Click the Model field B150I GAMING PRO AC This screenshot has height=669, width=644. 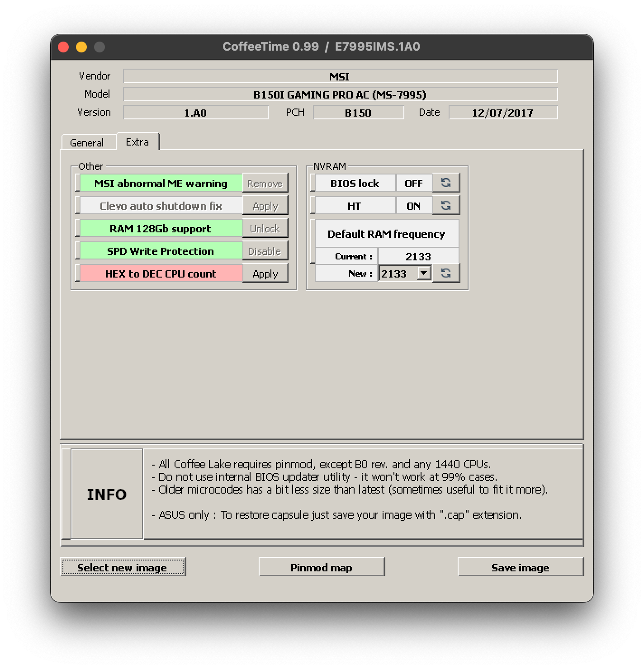click(x=340, y=94)
